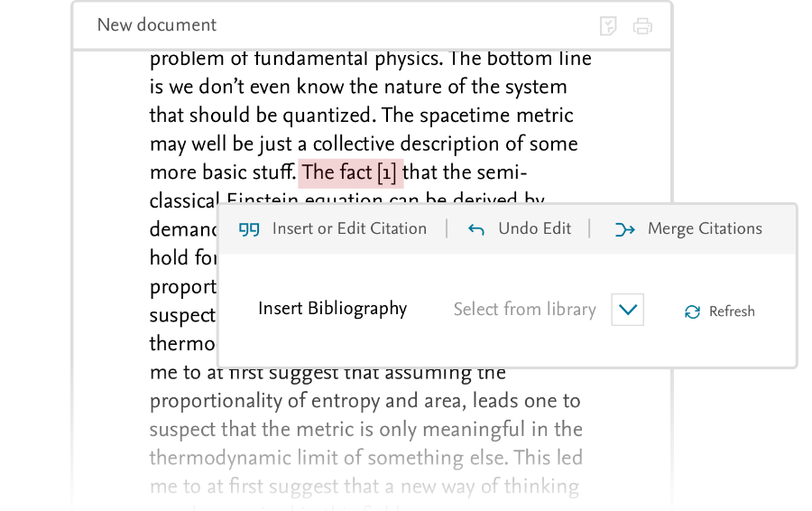
Task: Click the highlighted words 'The fact'
Action: pyautogui.click(x=337, y=172)
